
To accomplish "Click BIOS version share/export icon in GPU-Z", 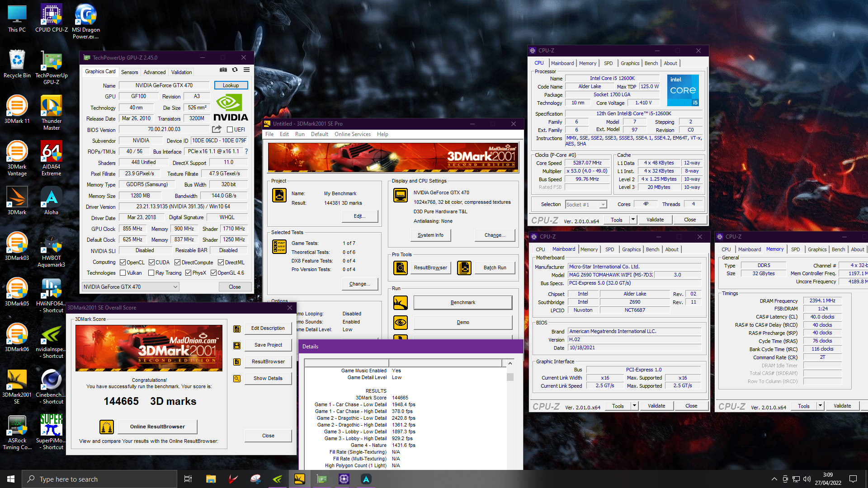I will point(217,129).
